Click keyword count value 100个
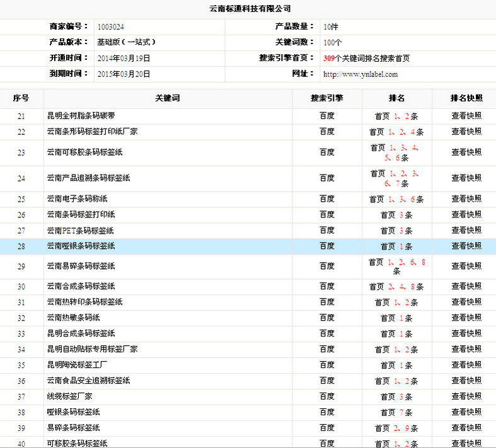The height and width of the screenshot is (448, 496). (x=333, y=43)
